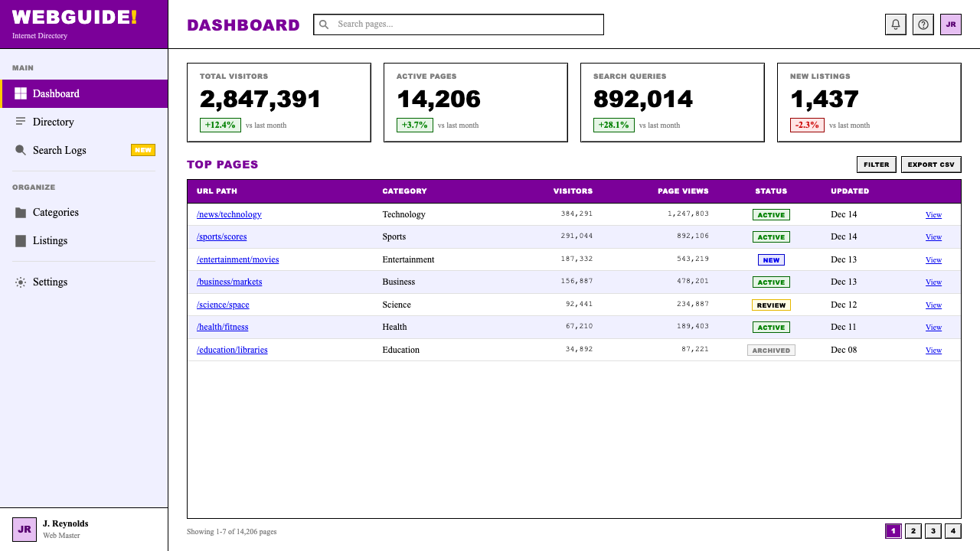Click the Directory list icon in sidebar

click(21, 122)
